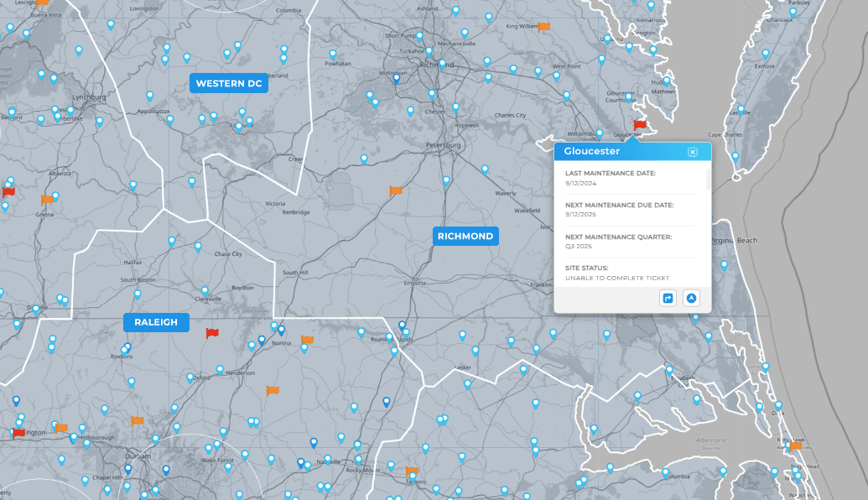Click the blue pin marker at Exmore
Image resolution: width=868 pixels, height=500 pixels.
tap(766, 53)
